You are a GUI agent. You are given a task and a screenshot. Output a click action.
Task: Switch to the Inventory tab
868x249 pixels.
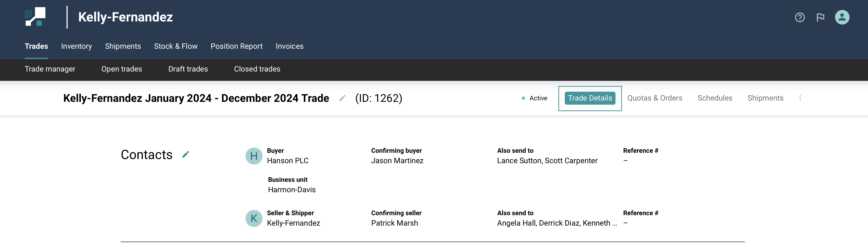(77, 46)
